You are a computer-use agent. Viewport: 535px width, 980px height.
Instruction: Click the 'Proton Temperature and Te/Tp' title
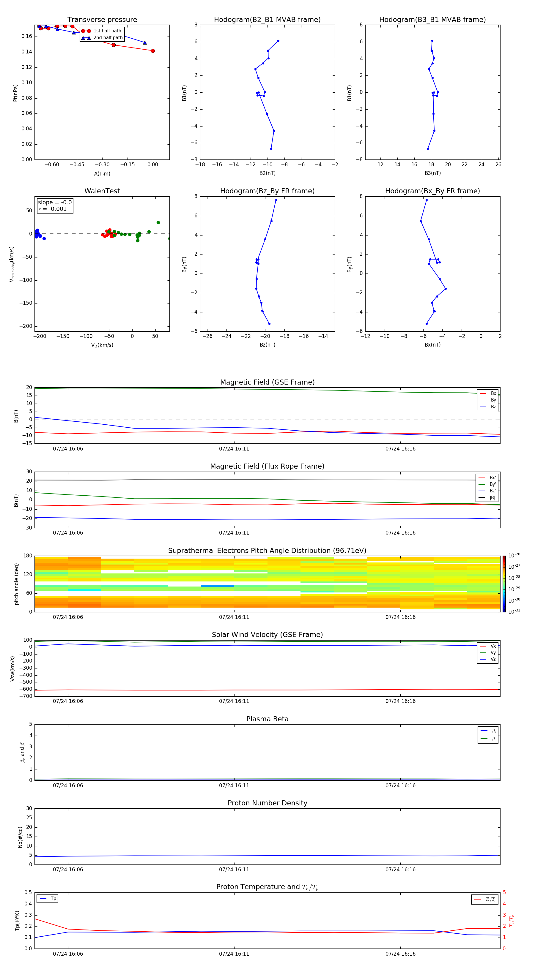pyautogui.click(x=267, y=887)
